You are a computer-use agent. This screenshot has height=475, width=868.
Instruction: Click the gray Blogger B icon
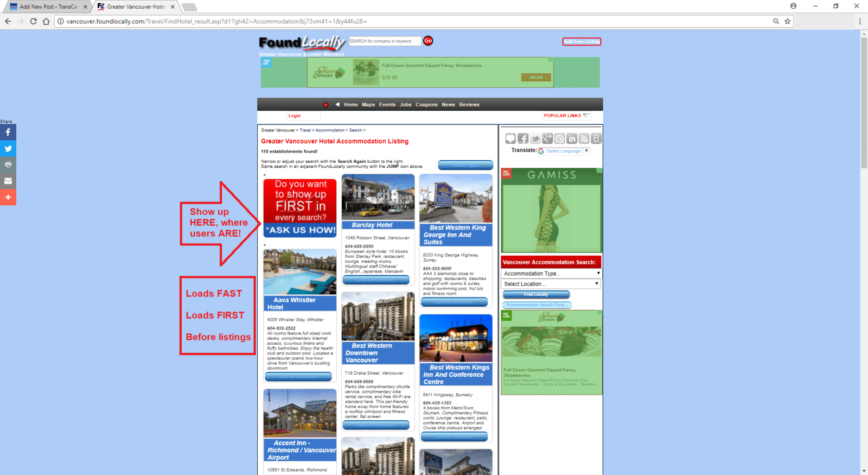click(596, 138)
